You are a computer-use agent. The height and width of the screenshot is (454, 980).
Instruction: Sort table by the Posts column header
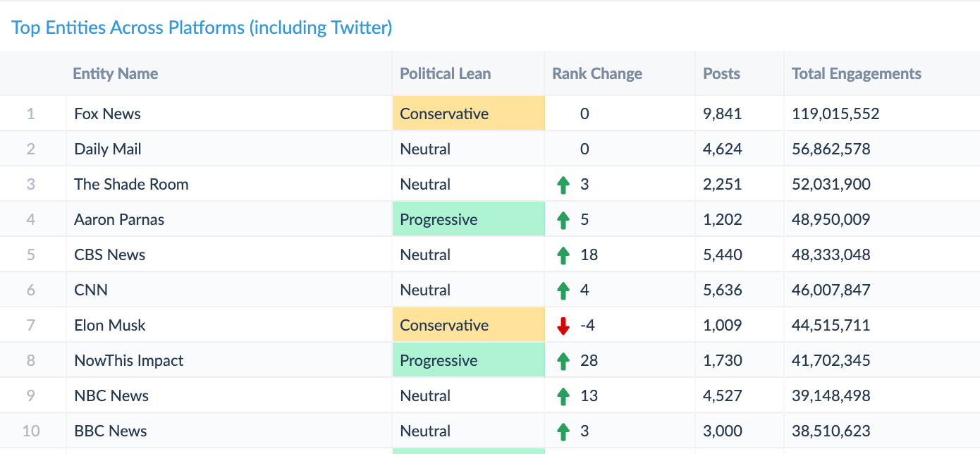point(722,73)
